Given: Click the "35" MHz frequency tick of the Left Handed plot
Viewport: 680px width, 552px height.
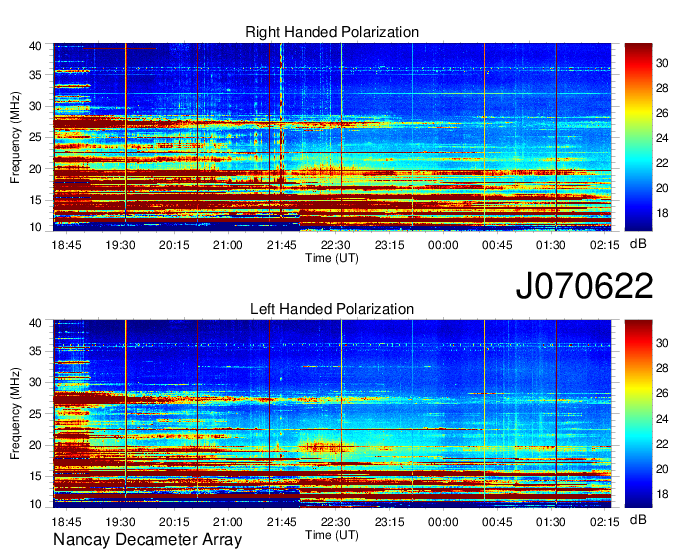Looking at the screenshot, I should point(36,351).
